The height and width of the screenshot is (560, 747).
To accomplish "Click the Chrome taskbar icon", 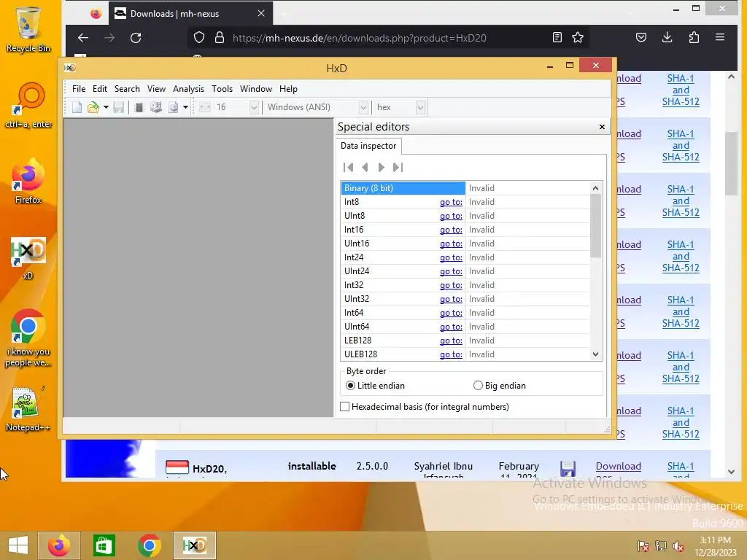I will [149, 545].
